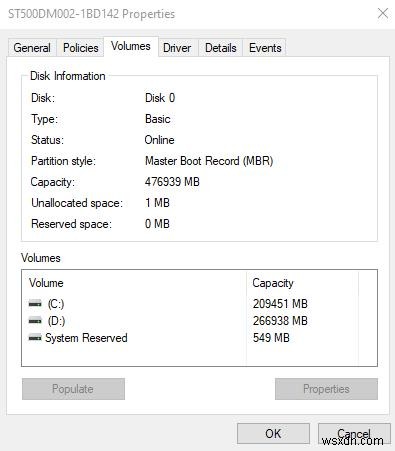View the Events tab
The width and height of the screenshot is (395, 451).
(265, 48)
